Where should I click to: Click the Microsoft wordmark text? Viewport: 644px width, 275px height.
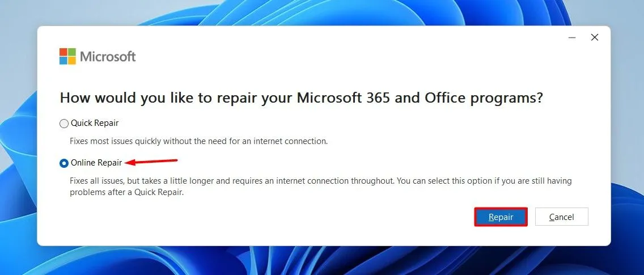coord(108,57)
